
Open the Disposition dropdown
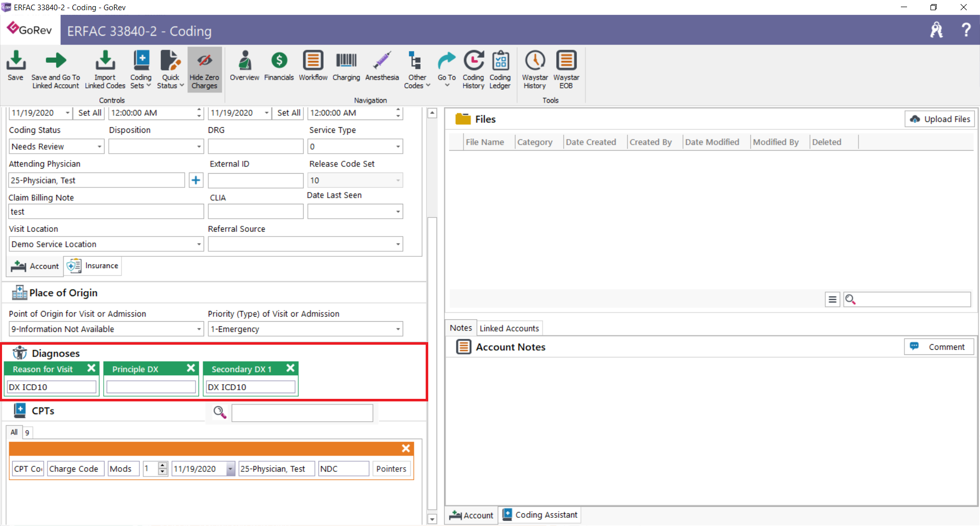point(199,147)
